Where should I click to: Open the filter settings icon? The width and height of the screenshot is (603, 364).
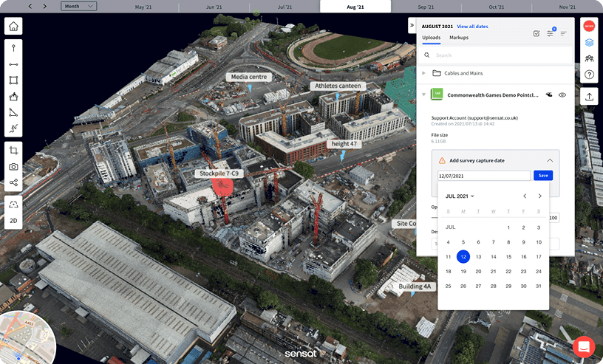tap(551, 33)
